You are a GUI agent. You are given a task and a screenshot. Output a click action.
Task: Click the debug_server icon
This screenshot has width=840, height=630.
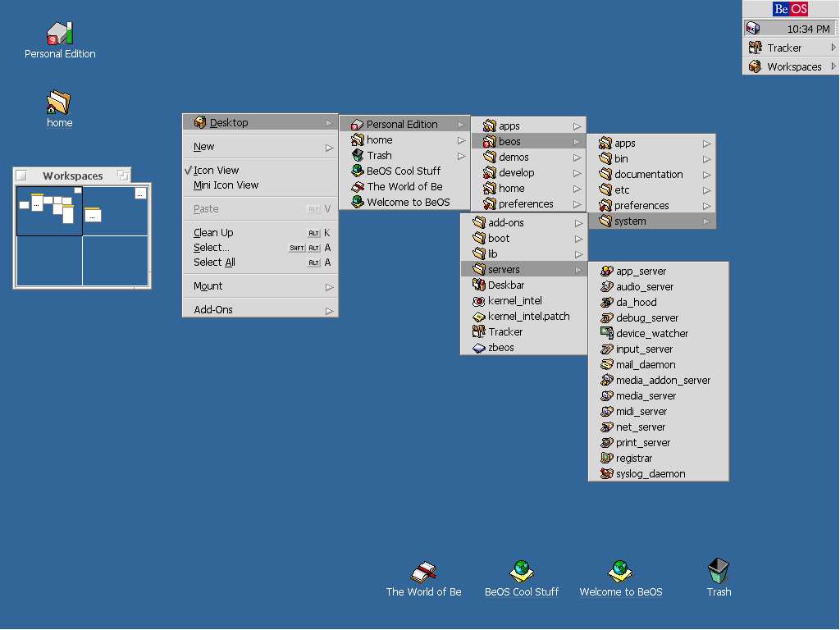606,317
